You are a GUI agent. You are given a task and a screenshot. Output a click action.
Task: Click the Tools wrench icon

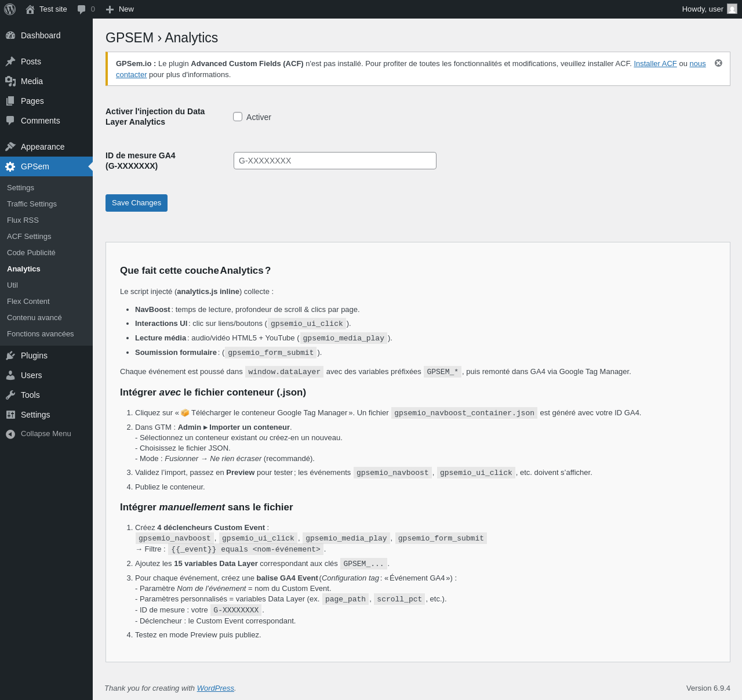[10, 395]
